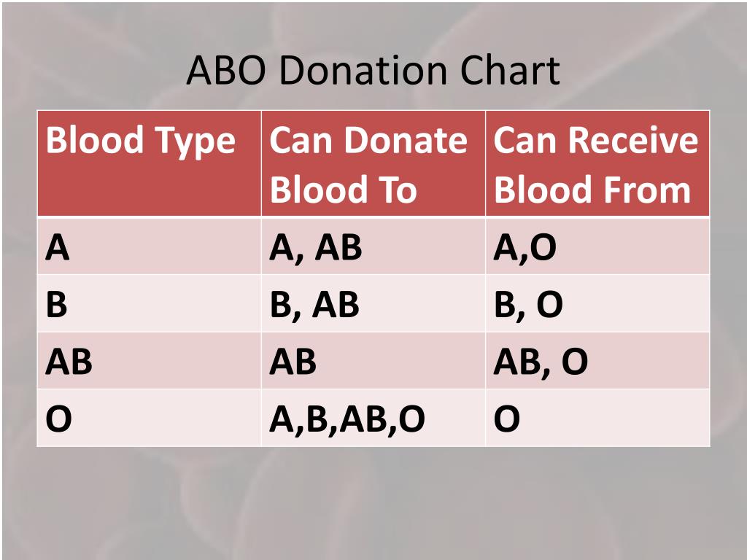
Task: Click AB row's donate-to cell
Action: pyautogui.click(x=373, y=360)
